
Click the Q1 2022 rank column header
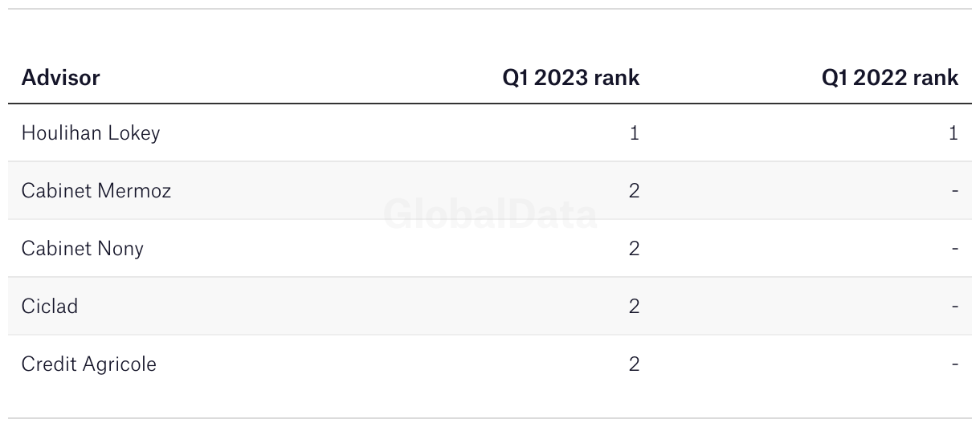click(890, 78)
